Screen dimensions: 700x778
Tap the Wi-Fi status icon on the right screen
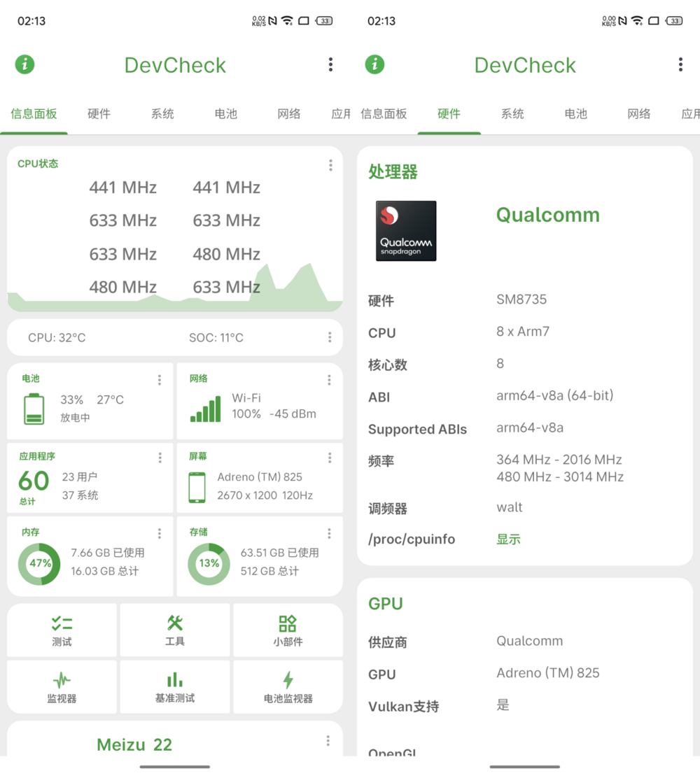pyautogui.click(x=637, y=20)
